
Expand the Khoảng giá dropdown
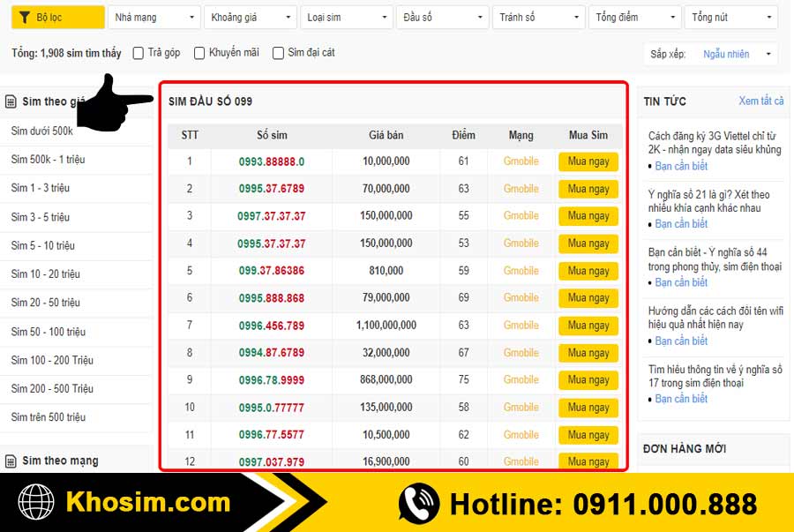[250, 16]
